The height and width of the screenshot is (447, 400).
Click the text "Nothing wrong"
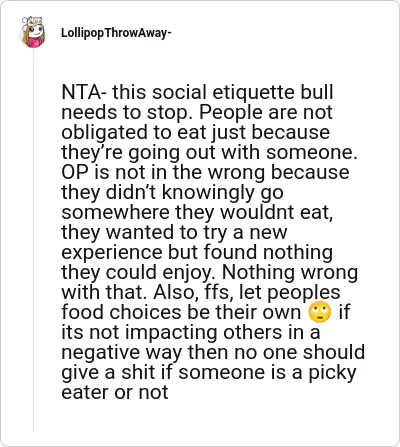pos(290,272)
